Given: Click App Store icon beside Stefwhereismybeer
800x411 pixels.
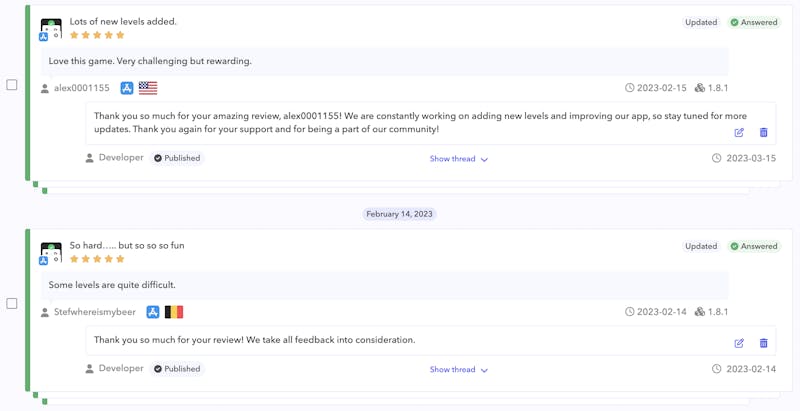Looking at the screenshot, I should [x=153, y=312].
